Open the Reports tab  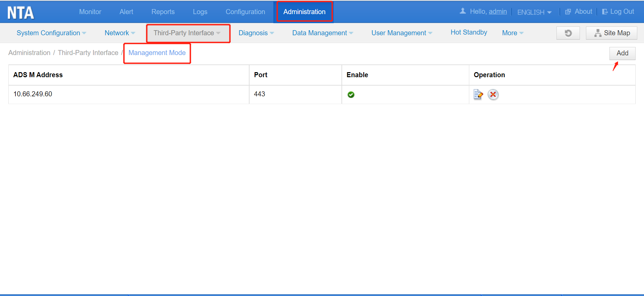(163, 12)
